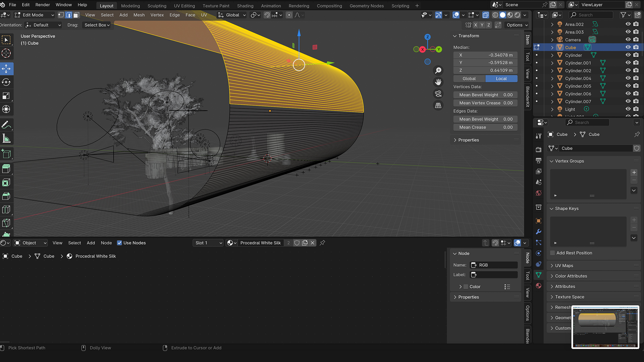The width and height of the screenshot is (644, 362).
Task: Enable Add Rest Position checkbox
Action: pos(553,253)
